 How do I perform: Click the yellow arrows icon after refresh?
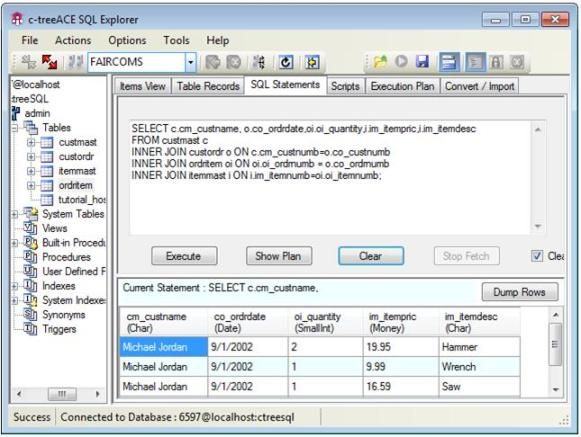(312, 62)
